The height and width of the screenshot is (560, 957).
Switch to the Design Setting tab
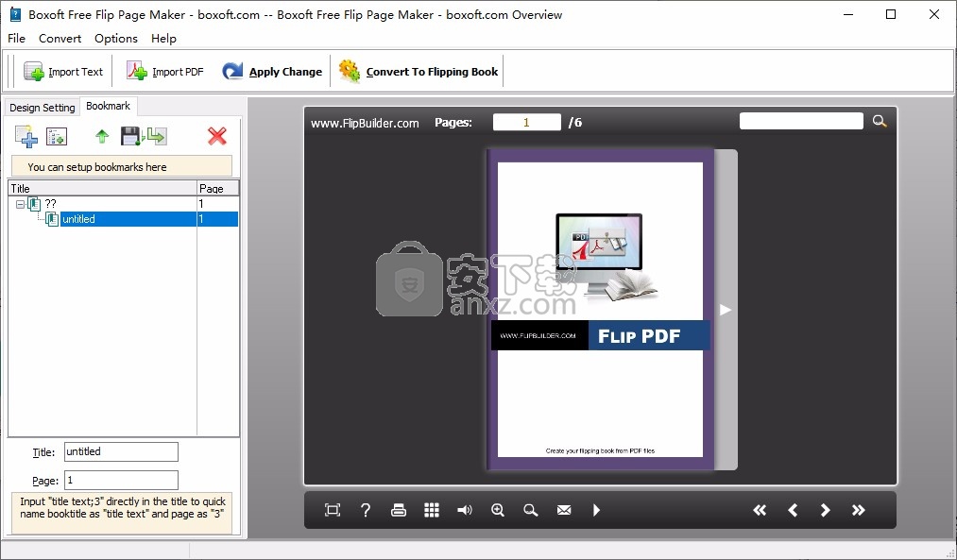[43, 108]
